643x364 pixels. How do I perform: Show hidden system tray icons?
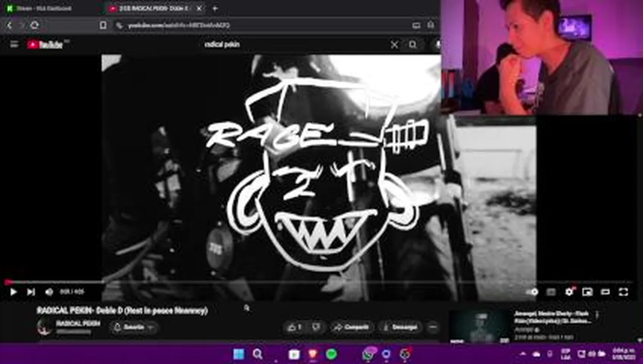click(523, 354)
